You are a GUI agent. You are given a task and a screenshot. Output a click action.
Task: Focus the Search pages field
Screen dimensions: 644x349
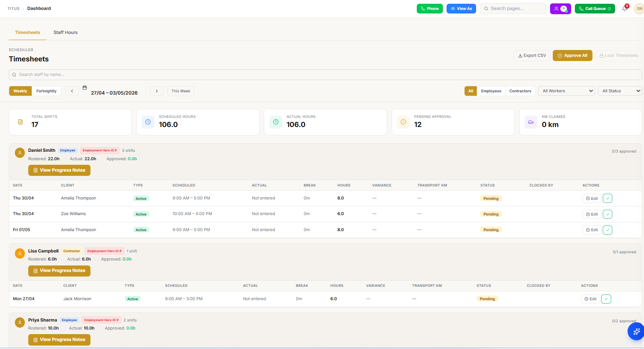coord(513,8)
